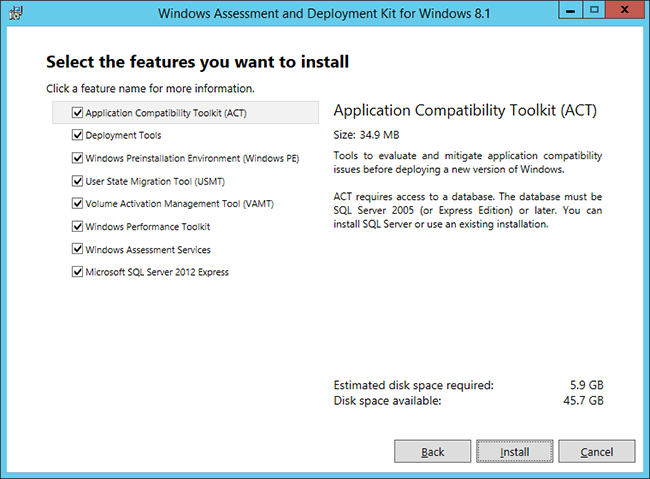This screenshot has height=479, width=650.
Task: Cancel the installation setup
Action: (x=596, y=452)
